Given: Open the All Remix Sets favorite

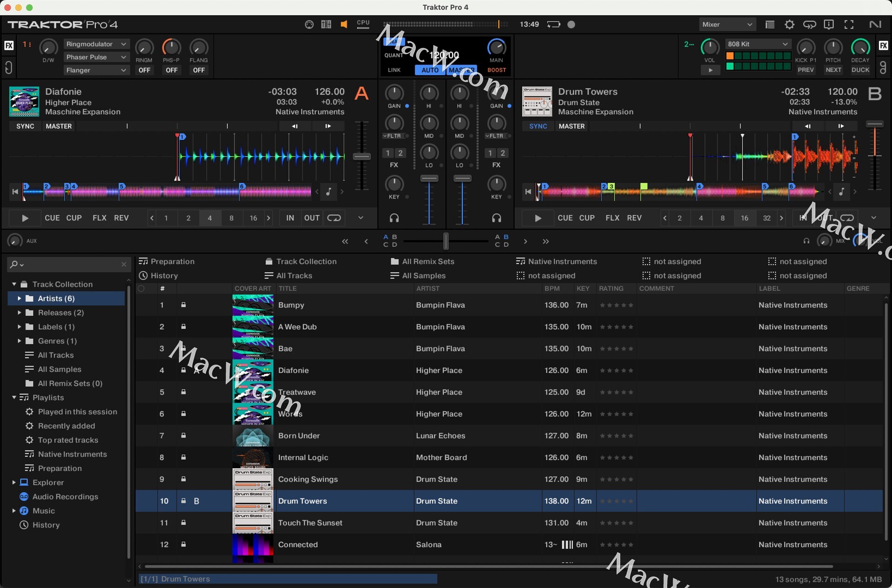Looking at the screenshot, I should [422, 261].
